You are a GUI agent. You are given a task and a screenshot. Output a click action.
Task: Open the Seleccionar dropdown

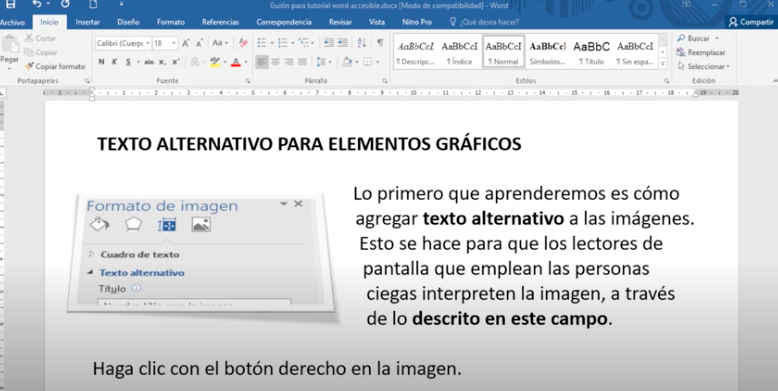coord(704,66)
